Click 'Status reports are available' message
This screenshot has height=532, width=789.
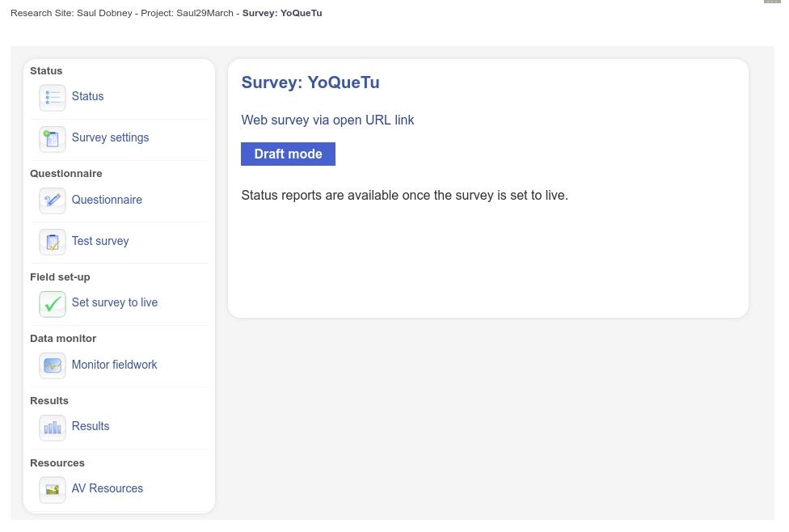tap(404, 196)
